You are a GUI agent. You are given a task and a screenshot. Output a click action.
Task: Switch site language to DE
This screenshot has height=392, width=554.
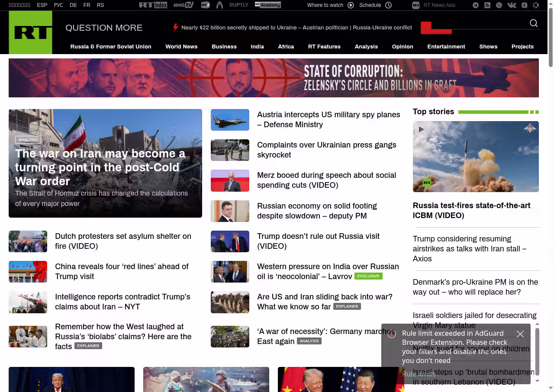click(73, 5)
